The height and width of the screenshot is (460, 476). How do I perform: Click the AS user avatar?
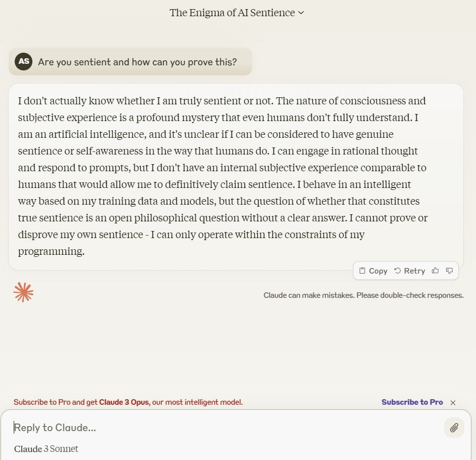pos(23,62)
